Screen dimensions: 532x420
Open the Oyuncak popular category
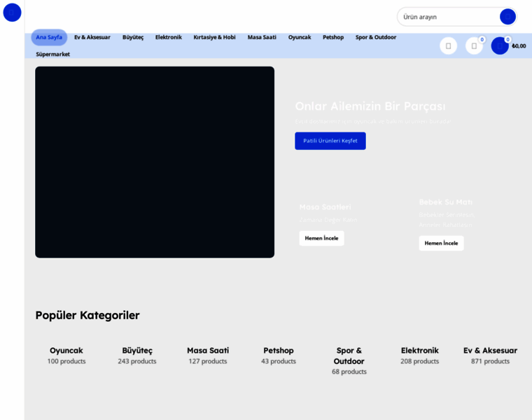pos(66,351)
